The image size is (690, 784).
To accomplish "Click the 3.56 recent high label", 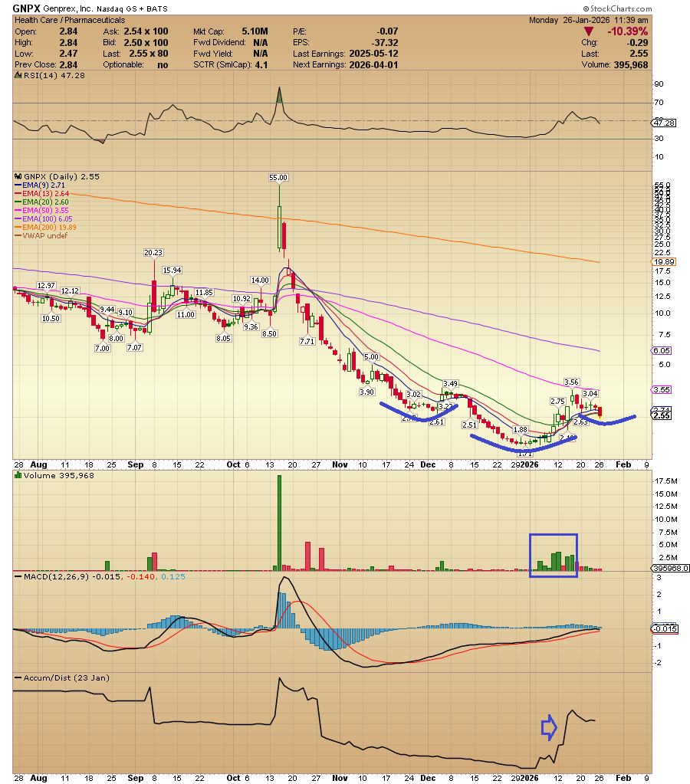I will coord(571,382).
